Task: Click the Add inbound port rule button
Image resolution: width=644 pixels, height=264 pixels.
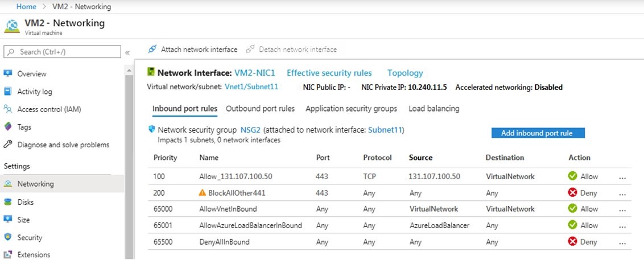Action: tap(538, 133)
